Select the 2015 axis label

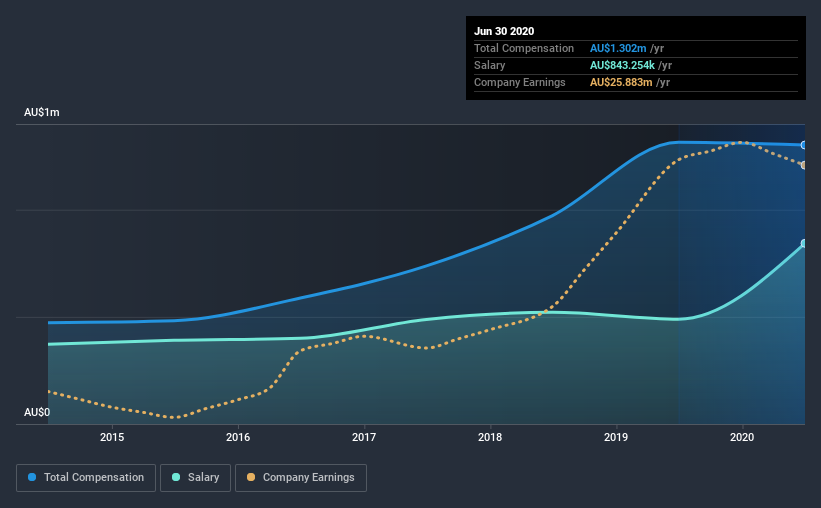point(112,437)
